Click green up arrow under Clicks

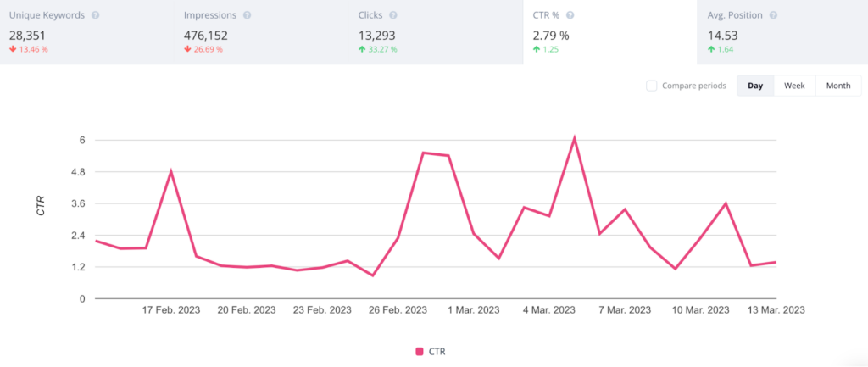tap(362, 49)
